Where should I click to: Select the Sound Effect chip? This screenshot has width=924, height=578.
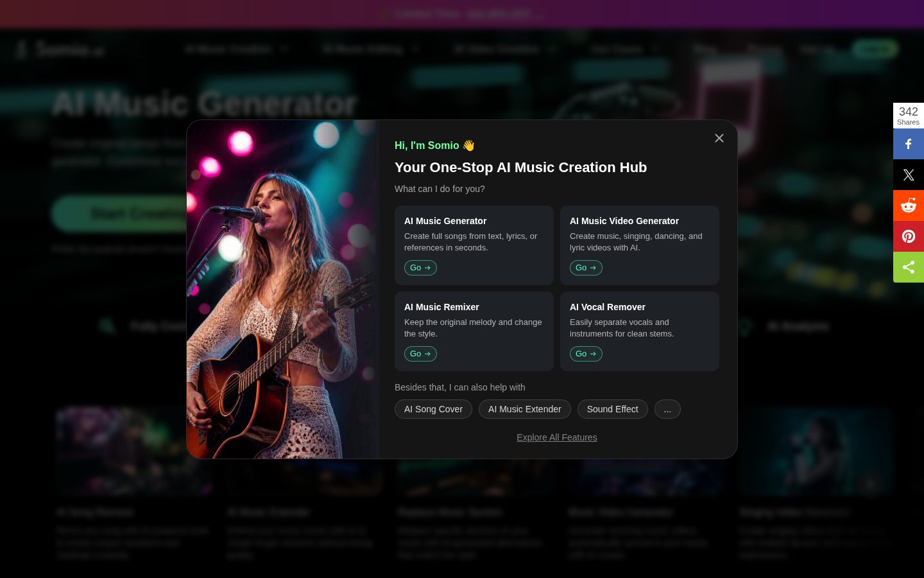612,409
